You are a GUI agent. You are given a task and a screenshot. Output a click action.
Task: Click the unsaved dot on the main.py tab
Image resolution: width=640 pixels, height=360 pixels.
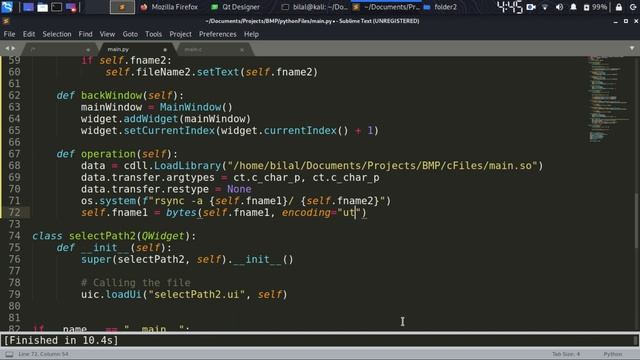(x=165, y=50)
